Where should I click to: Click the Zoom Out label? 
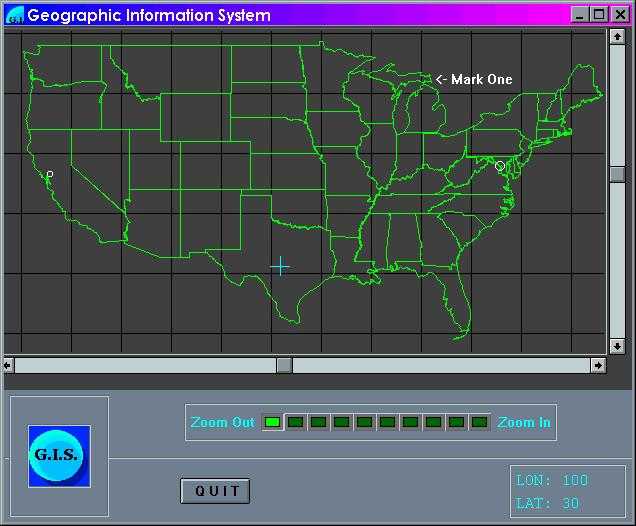[222, 422]
